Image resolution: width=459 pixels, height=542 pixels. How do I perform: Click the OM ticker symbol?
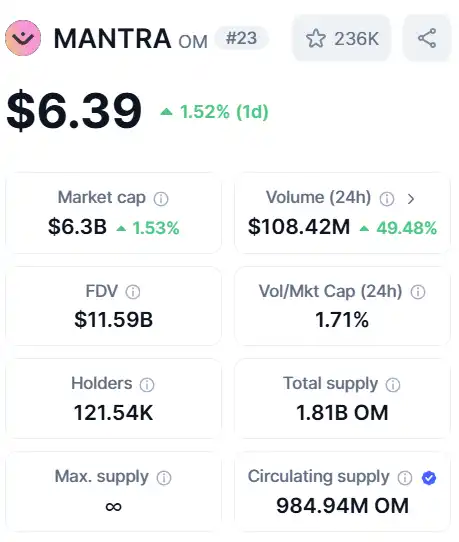[x=193, y=42]
